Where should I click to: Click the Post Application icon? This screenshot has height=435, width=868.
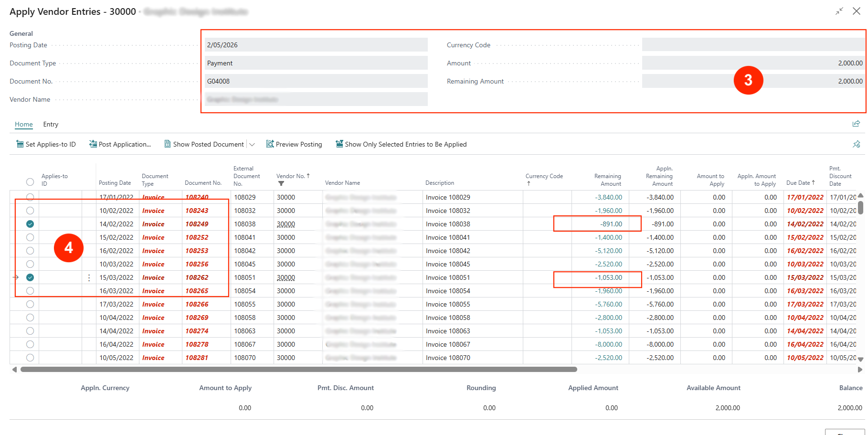coord(93,144)
